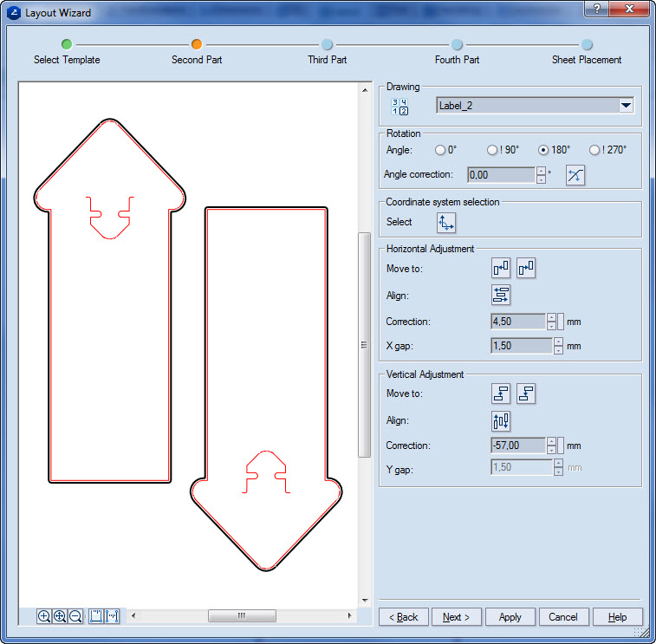
Task: Click the second horizontal Move to icon
Action: [x=526, y=269]
